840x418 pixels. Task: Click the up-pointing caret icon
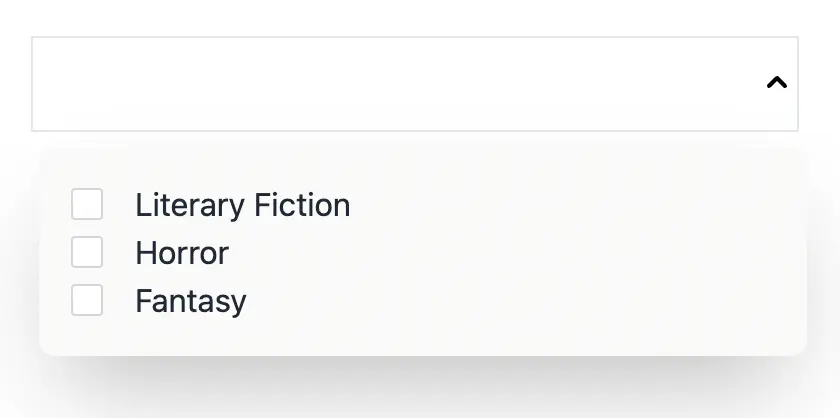776,84
